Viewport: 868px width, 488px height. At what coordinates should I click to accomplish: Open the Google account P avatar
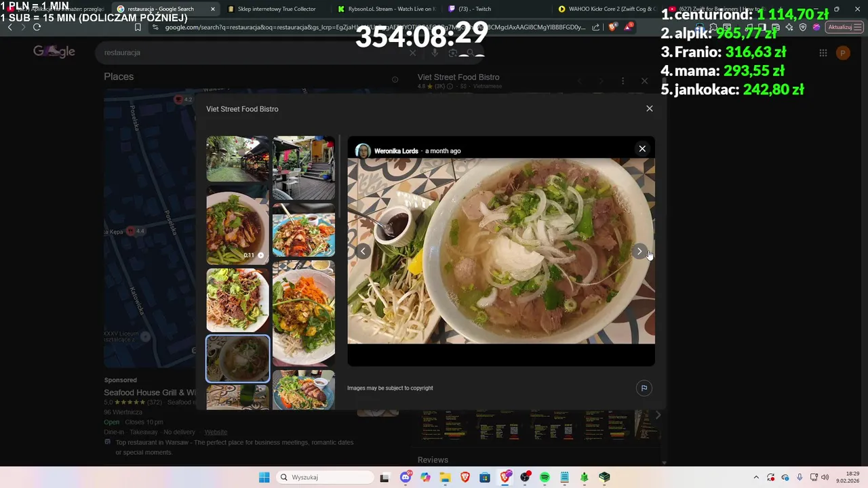[x=843, y=53]
